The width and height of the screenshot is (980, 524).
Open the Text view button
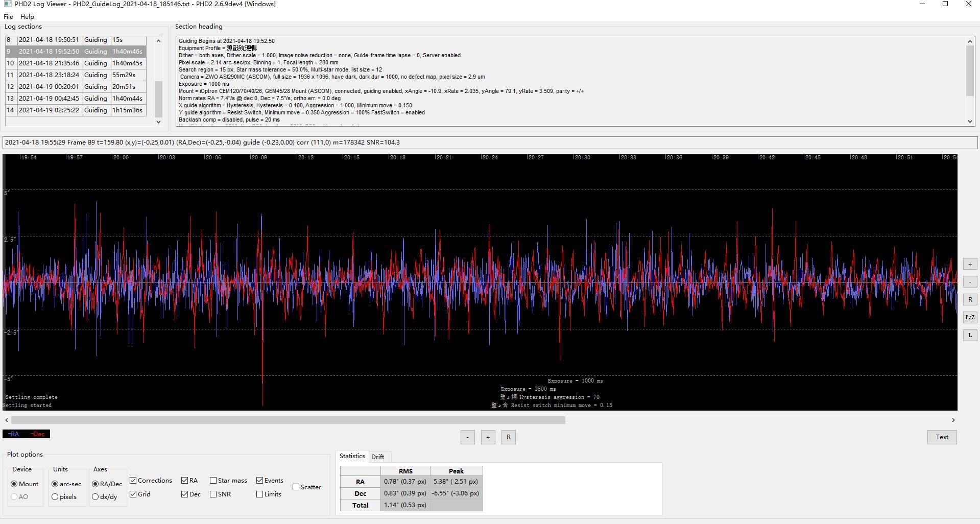942,437
